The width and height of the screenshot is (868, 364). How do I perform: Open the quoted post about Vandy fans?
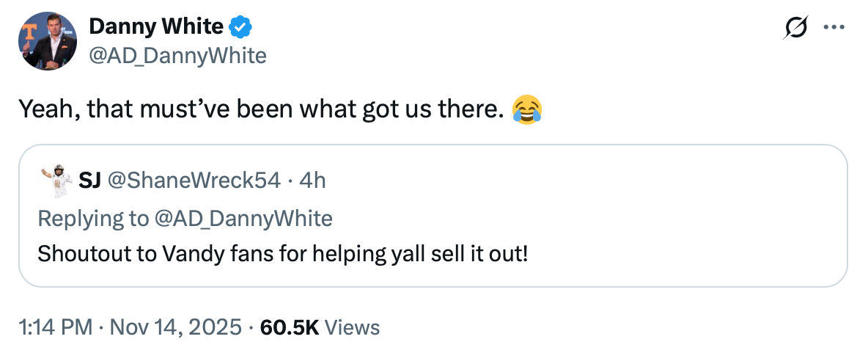[x=433, y=235]
